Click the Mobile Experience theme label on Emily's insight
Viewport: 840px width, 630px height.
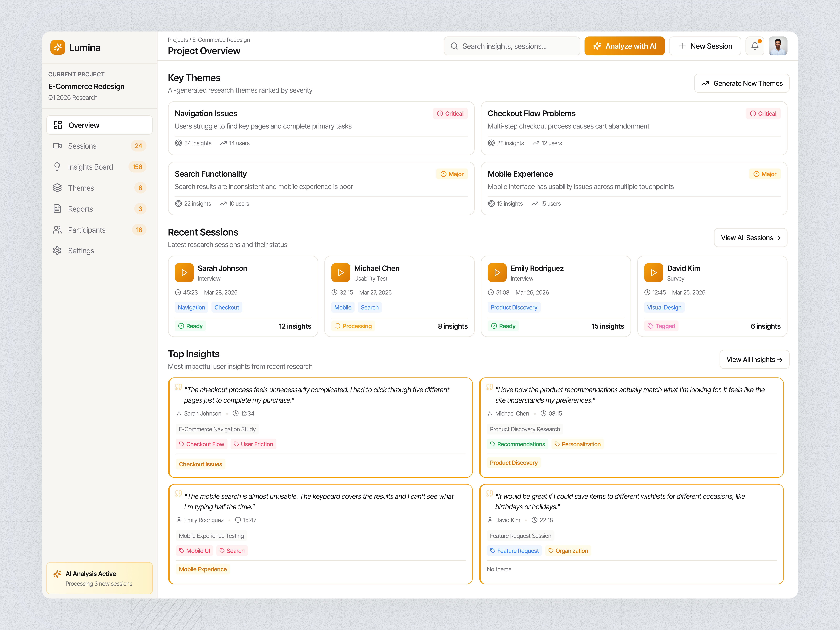pyautogui.click(x=203, y=569)
